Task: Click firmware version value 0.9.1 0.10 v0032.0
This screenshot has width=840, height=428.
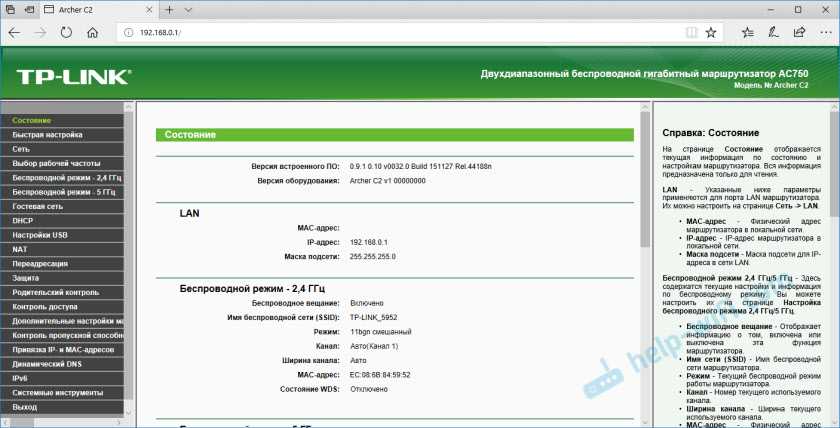Action: 421,167
